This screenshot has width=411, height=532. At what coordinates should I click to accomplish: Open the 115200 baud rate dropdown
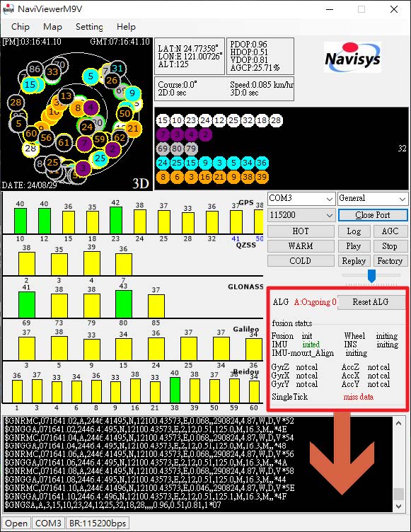(x=301, y=215)
